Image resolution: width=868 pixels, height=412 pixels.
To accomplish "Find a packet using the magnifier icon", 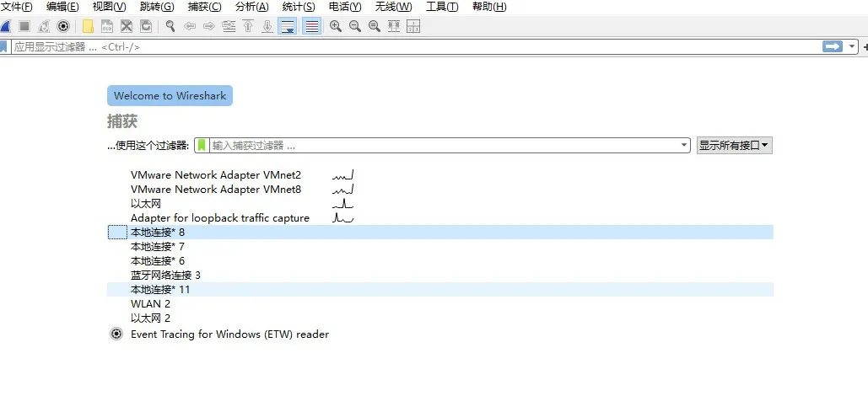I will pyautogui.click(x=170, y=26).
